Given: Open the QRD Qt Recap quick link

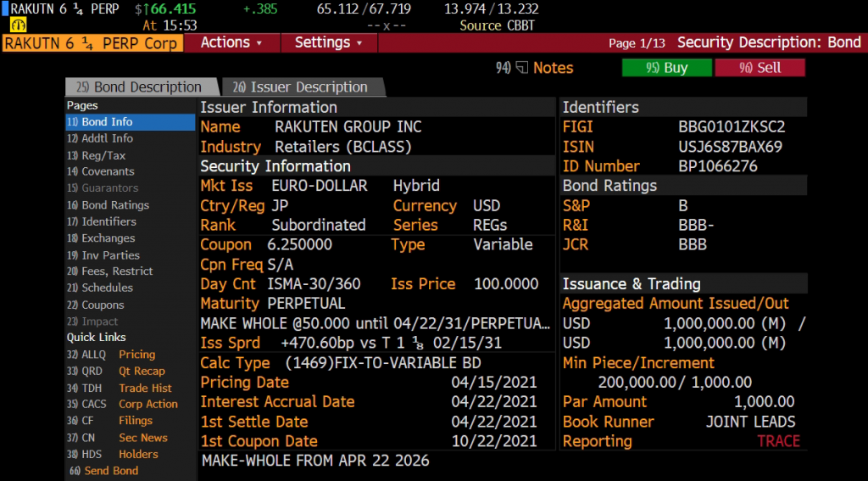Looking at the screenshot, I should (116, 372).
